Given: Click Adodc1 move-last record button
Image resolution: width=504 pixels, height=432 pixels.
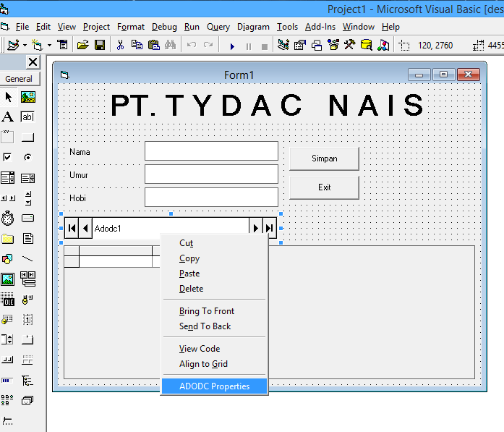Looking at the screenshot, I should [x=270, y=229].
